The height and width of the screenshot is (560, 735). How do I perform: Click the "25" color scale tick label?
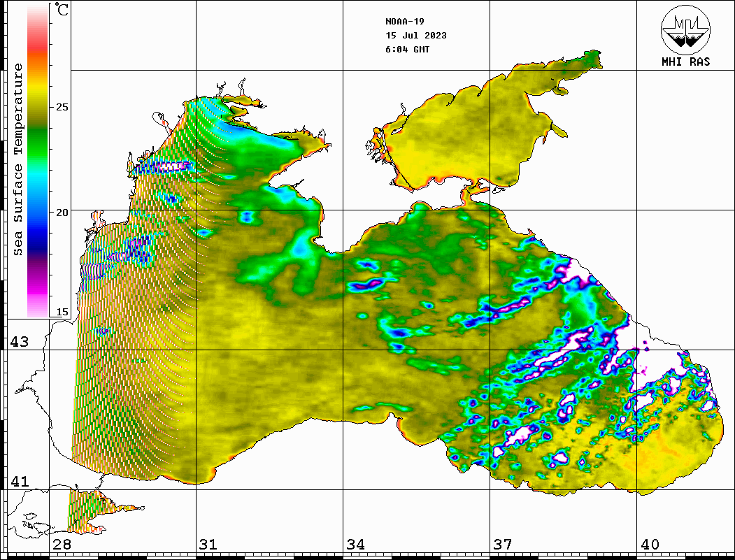coord(62,107)
